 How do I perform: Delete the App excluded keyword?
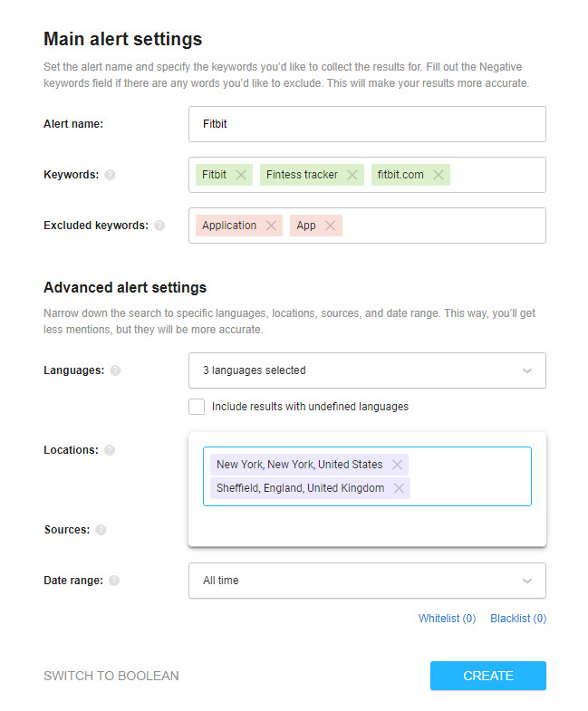[331, 226]
